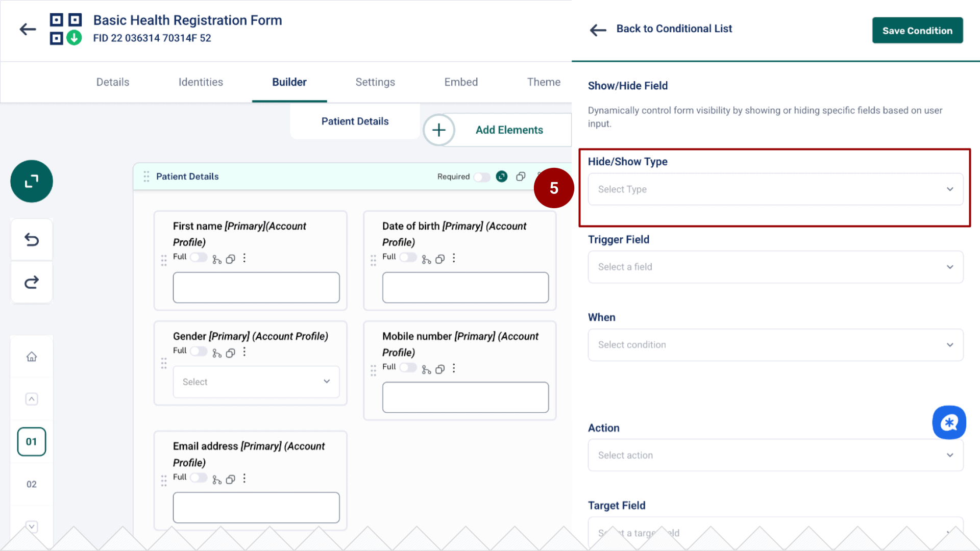Open the Embed tab
Screen dimensions: 980x551
coord(460,82)
